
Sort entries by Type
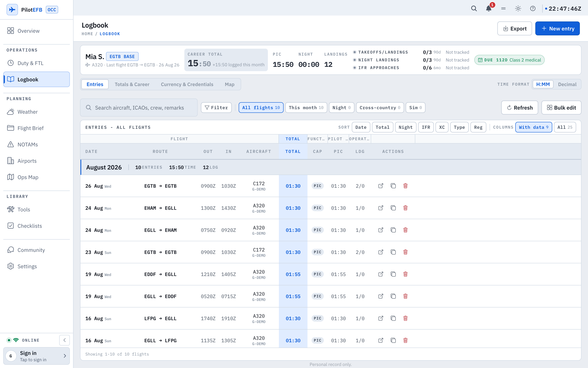pyautogui.click(x=459, y=127)
